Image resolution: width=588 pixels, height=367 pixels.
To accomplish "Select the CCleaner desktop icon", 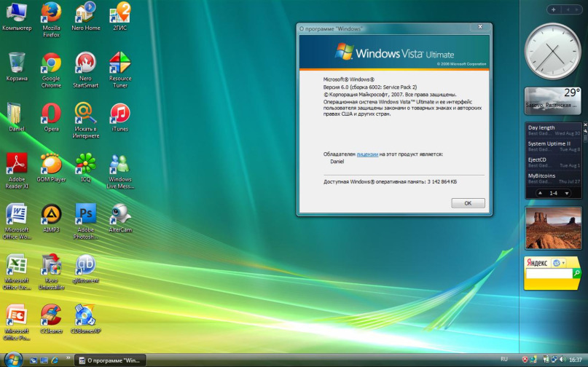I will click(51, 315).
